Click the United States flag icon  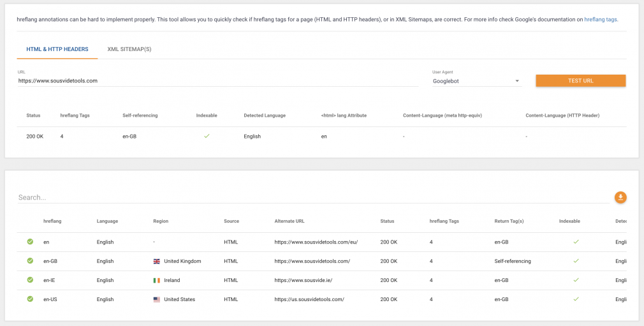[156, 299]
